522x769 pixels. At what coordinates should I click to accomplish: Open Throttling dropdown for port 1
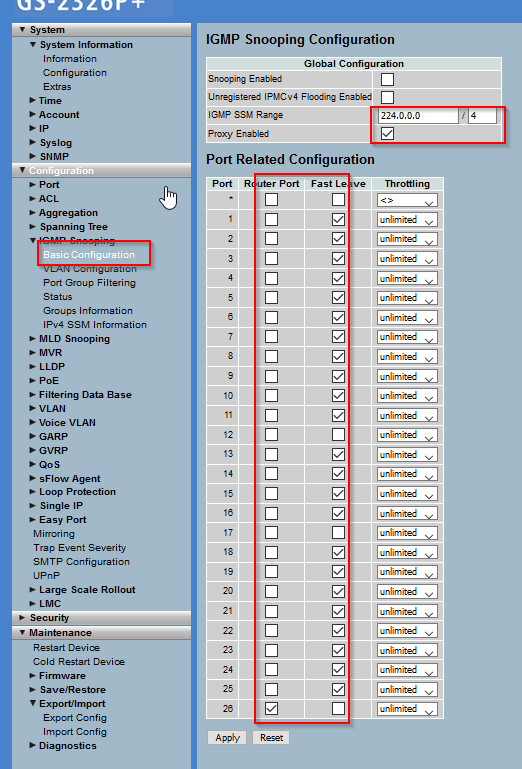coord(407,220)
